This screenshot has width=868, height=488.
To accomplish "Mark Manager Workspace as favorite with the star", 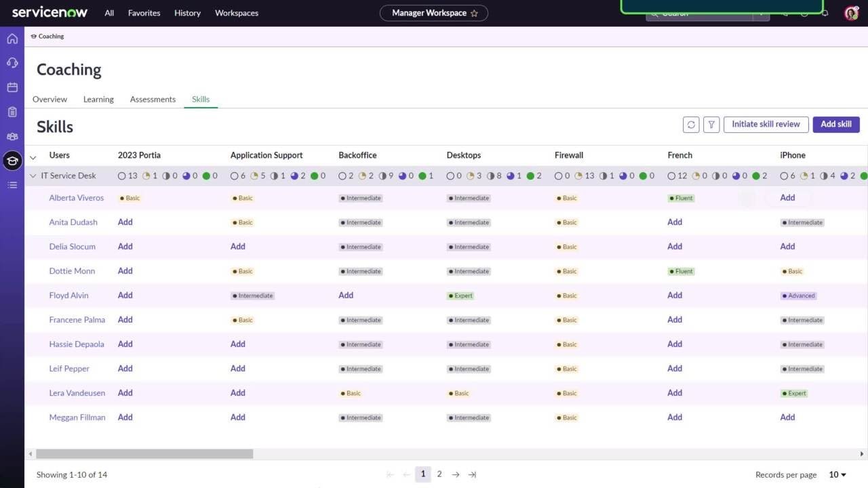I will pyautogui.click(x=475, y=12).
